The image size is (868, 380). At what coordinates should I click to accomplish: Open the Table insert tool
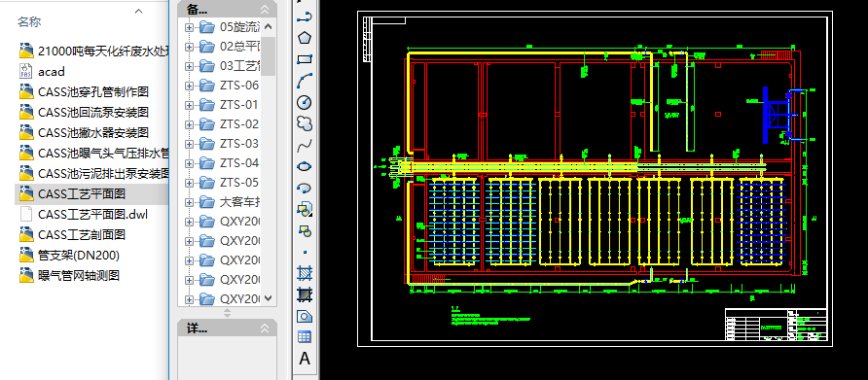(305, 337)
